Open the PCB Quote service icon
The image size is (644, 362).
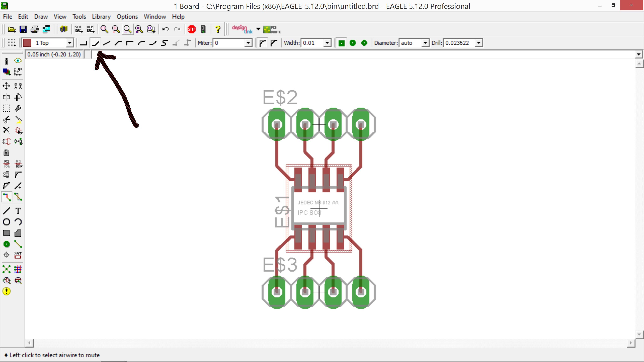[x=272, y=30]
